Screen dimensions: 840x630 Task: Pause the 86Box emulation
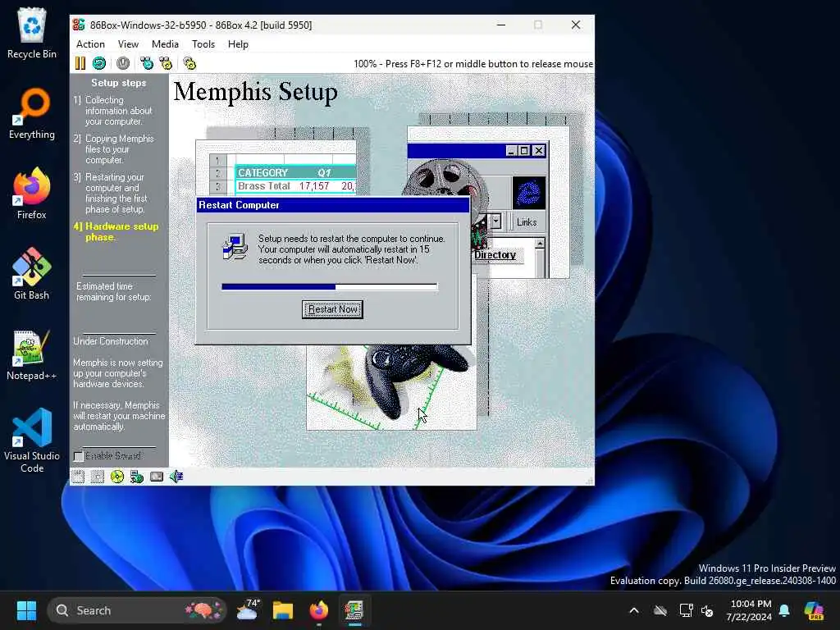click(x=80, y=63)
